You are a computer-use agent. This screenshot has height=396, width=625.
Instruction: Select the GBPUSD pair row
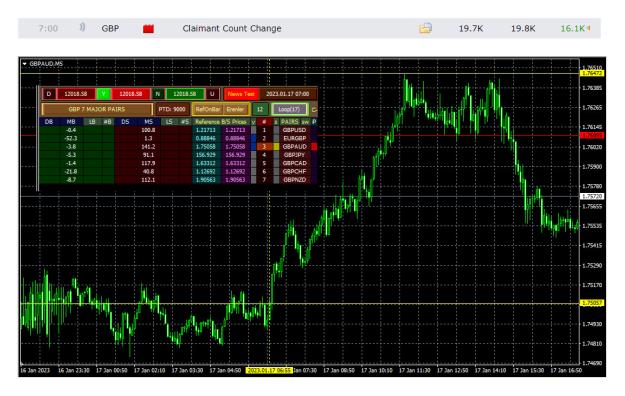[x=295, y=130]
